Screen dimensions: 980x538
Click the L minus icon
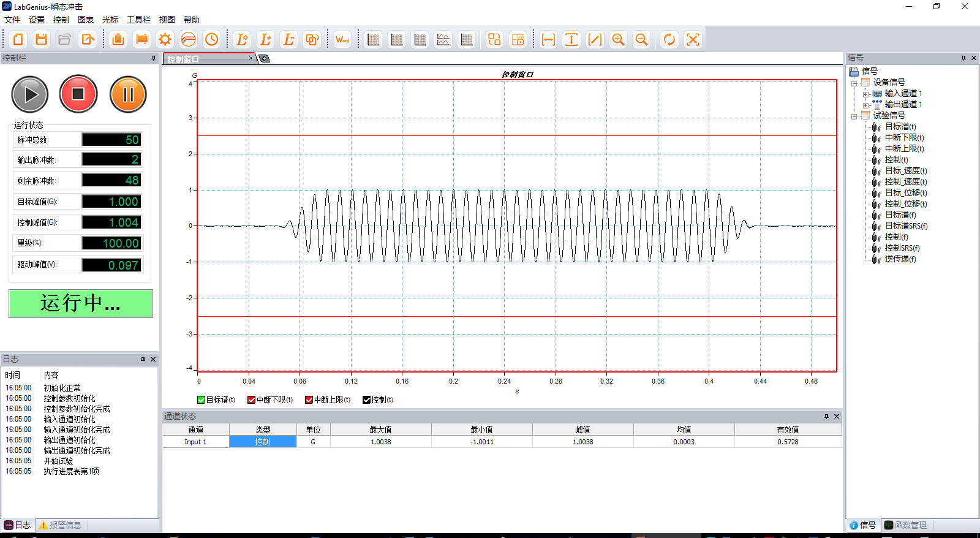click(288, 40)
